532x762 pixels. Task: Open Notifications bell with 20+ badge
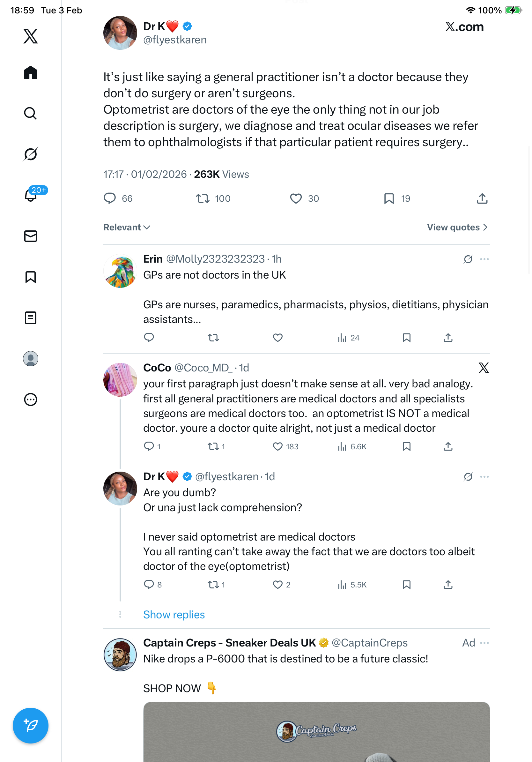coord(31,195)
